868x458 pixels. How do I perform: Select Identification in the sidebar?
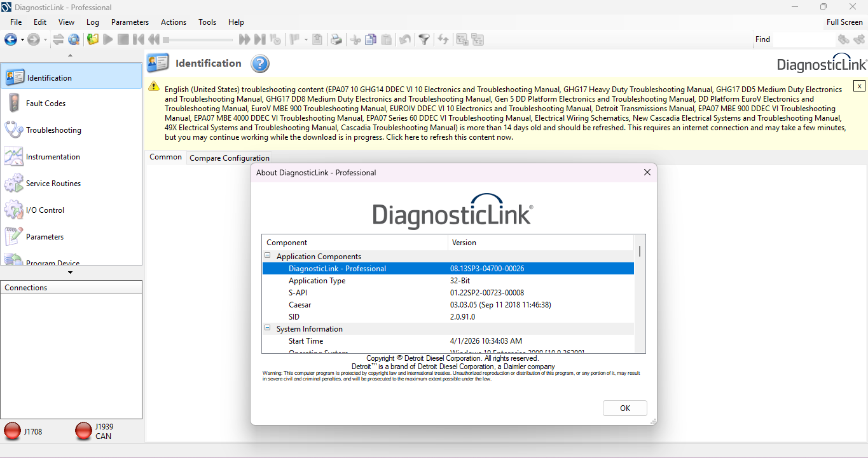(x=71, y=77)
